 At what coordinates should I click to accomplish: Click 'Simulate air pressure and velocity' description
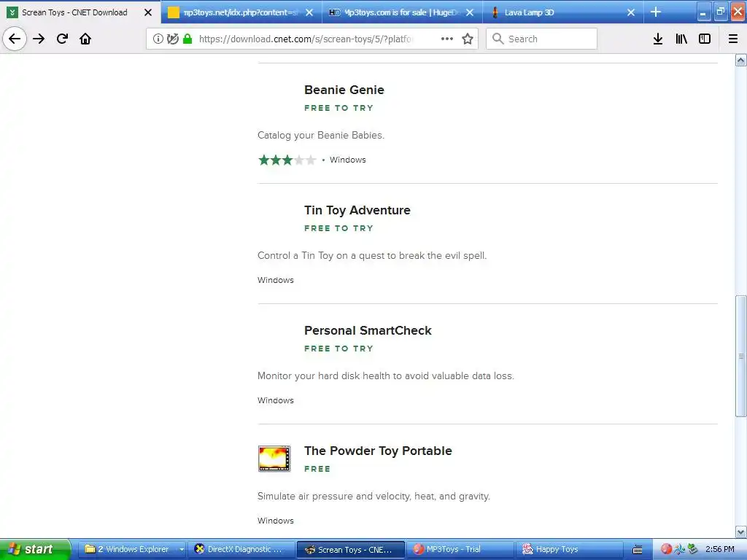(x=374, y=496)
